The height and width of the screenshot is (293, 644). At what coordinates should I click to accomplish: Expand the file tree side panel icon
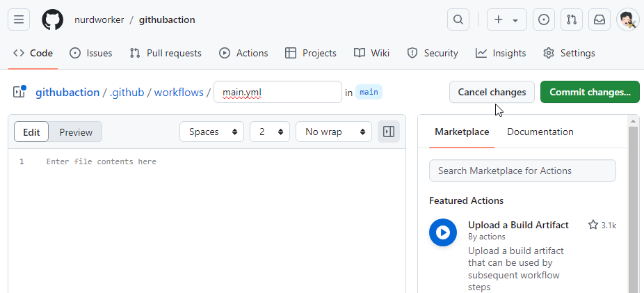[x=19, y=92]
